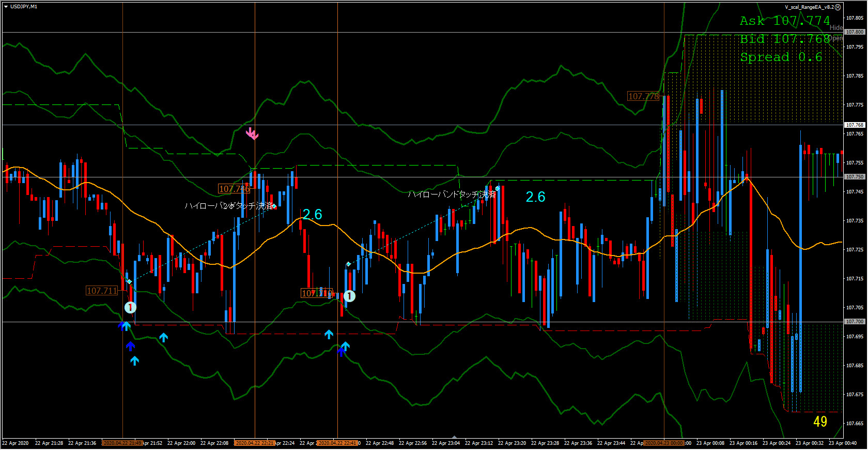Click the 22 Apr 23:12 time axis label
The image size is (868, 450).
479,443
